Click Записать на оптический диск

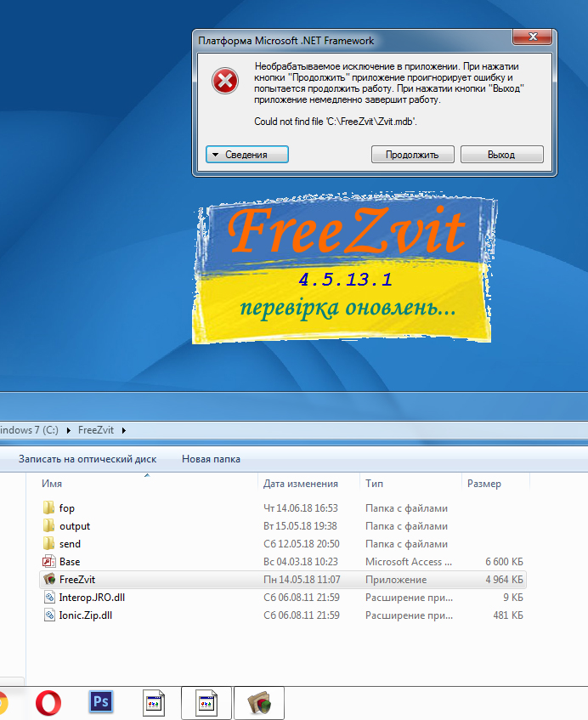click(88, 459)
